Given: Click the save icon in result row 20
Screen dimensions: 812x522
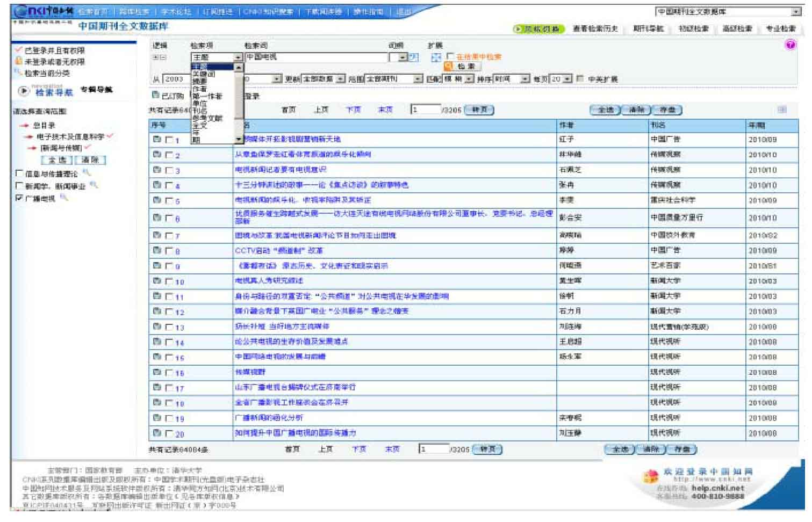Looking at the screenshot, I should tap(157, 433).
